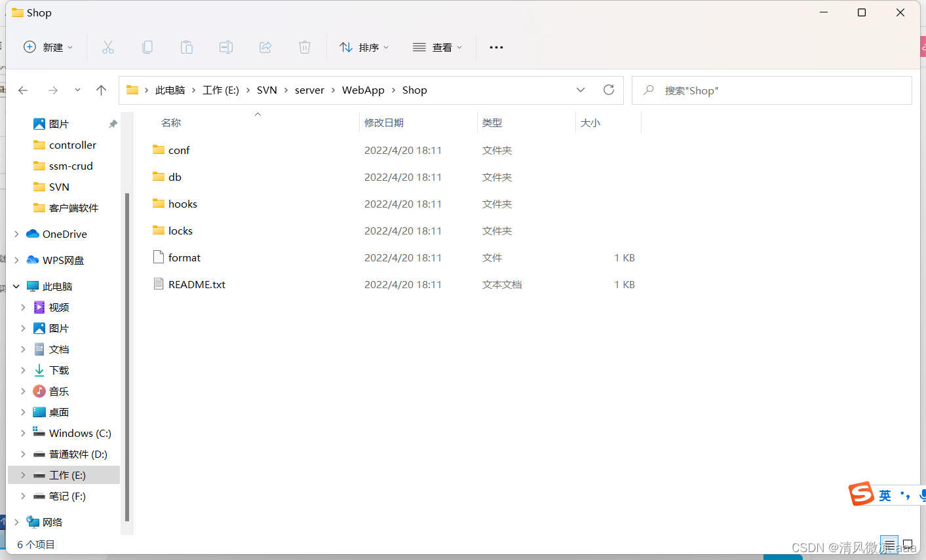Click the hooks folder icon
Viewport: 926px width, 560px height.
159,203
